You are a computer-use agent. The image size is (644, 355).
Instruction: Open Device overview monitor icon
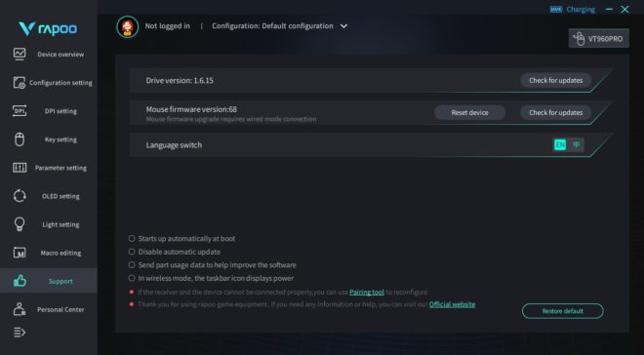pos(20,55)
